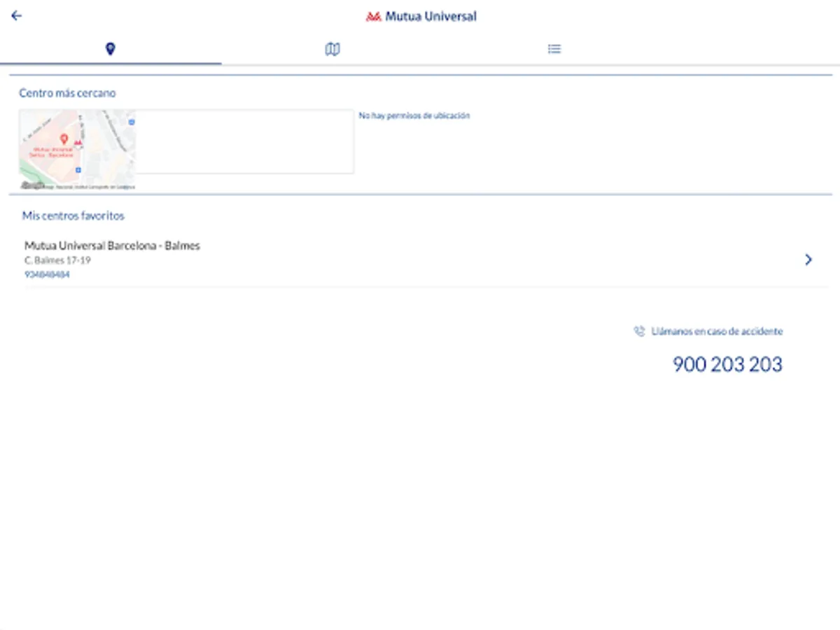Screen dimensions: 840x630
Task: Switch to the list view tab
Action: (x=554, y=49)
